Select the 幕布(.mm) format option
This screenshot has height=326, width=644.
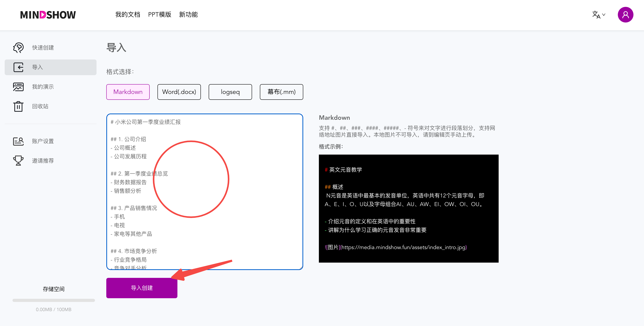coord(282,92)
